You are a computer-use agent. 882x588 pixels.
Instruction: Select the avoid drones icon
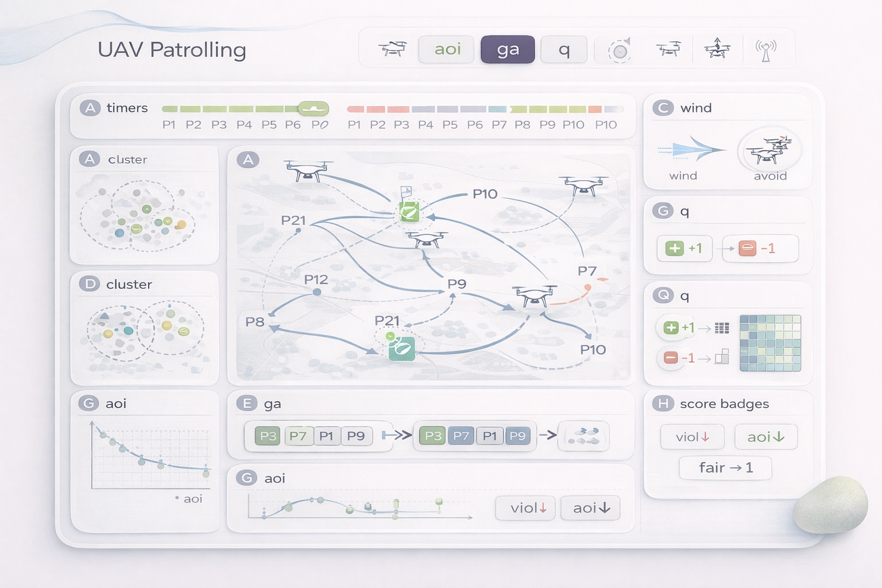(769, 149)
